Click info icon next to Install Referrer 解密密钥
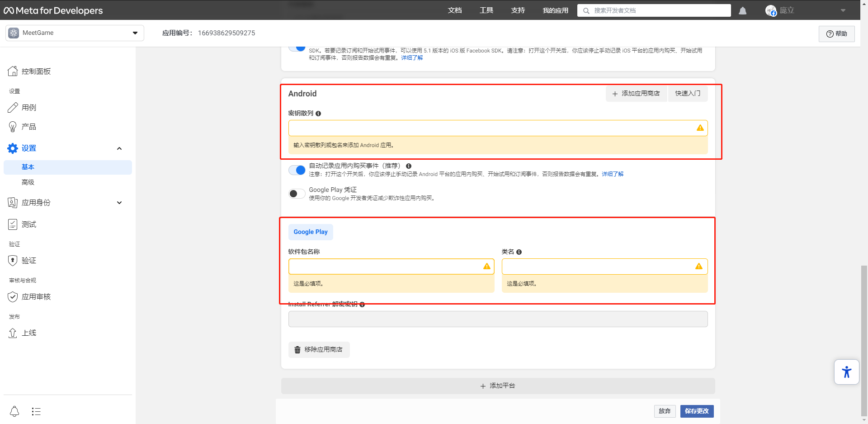This screenshot has height=424, width=868. [362, 305]
